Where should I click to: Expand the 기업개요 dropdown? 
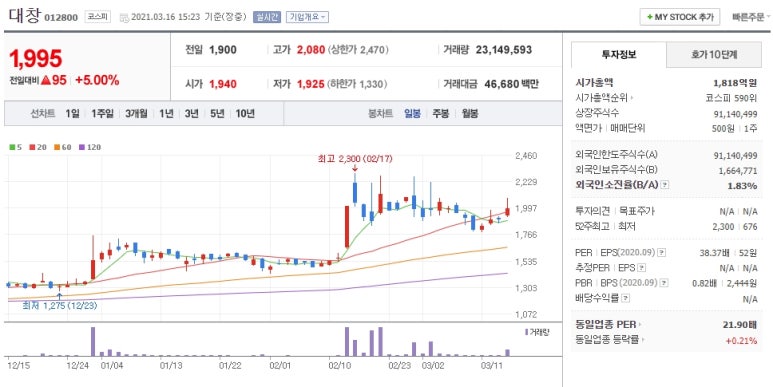[x=307, y=17]
